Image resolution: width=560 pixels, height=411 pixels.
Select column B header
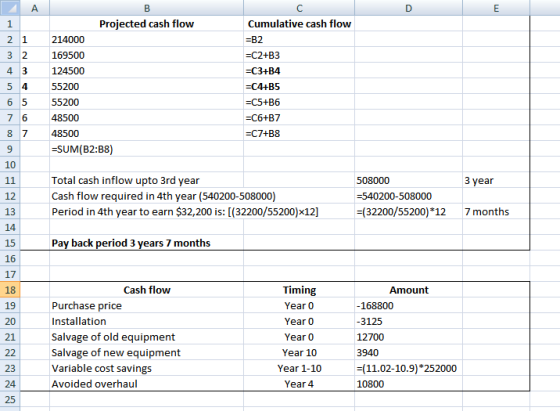[x=146, y=7]
